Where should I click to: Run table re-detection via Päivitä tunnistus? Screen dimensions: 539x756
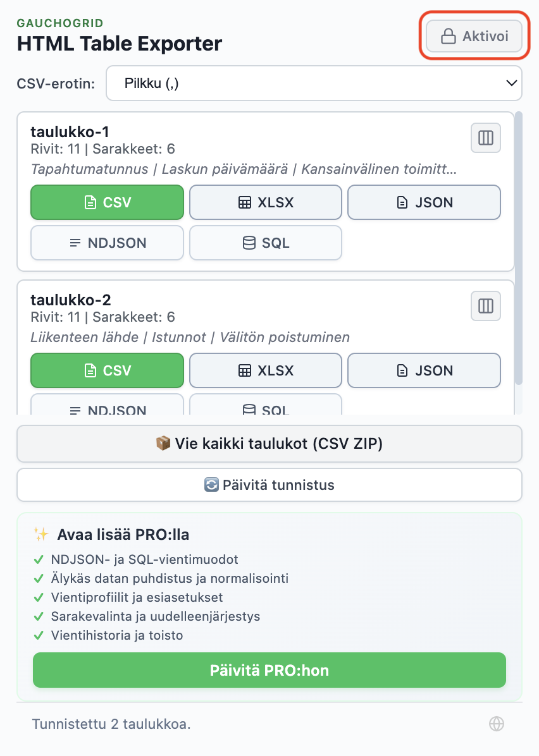pos(269,485)
